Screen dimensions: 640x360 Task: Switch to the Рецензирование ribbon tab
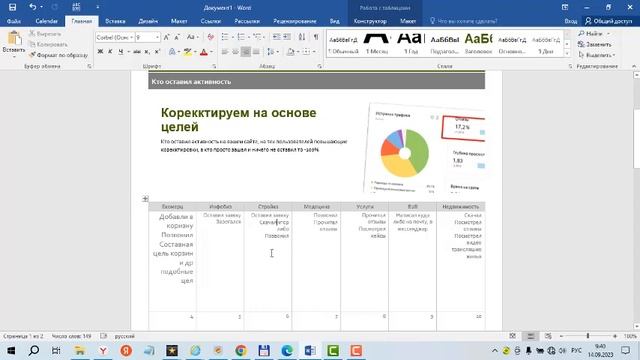coord(295,21)
